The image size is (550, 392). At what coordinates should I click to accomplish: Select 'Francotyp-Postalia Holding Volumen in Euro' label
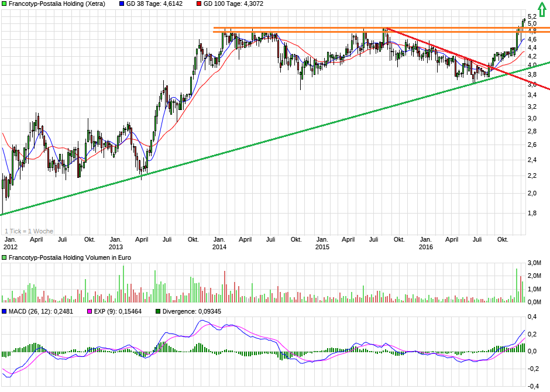coord(70,257)
